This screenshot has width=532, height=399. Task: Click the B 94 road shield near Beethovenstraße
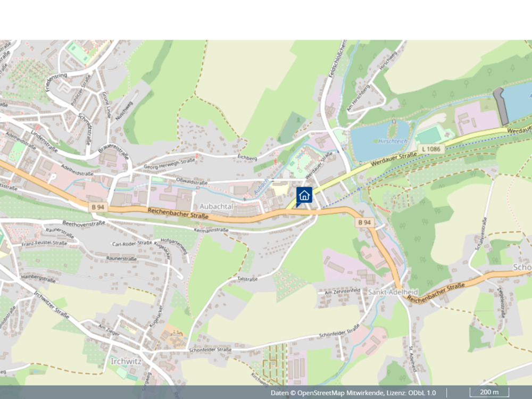pyautogui.click(x=98, y=207)
